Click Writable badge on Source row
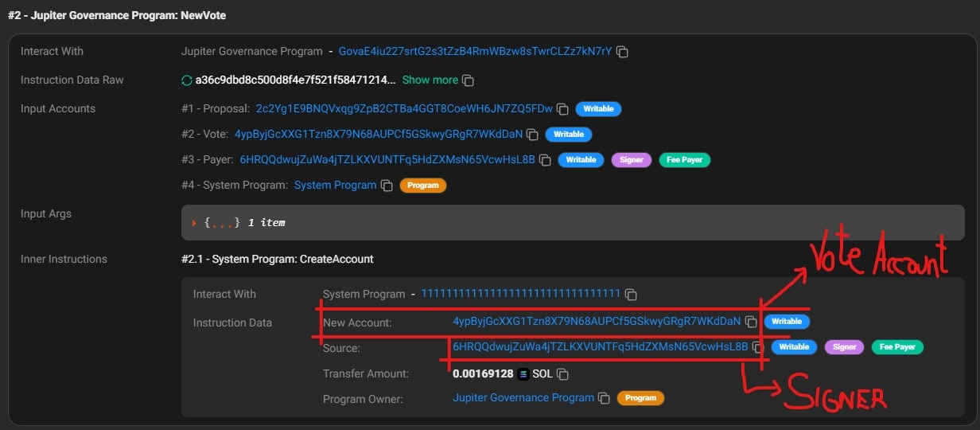The width and height of the screenshot is (980, 430). pyautogui.click(x=794, y=347)
